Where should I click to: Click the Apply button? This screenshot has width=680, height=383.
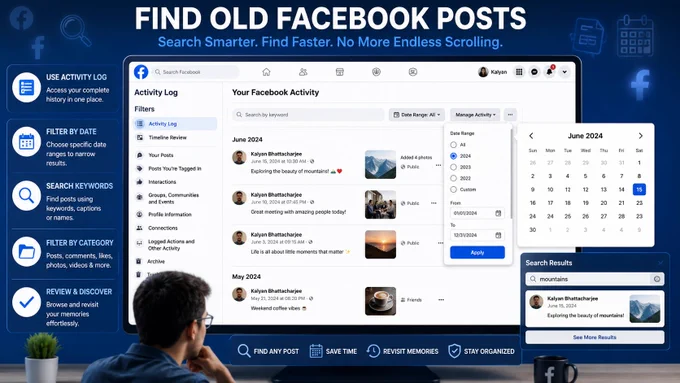tap(477, 252)
